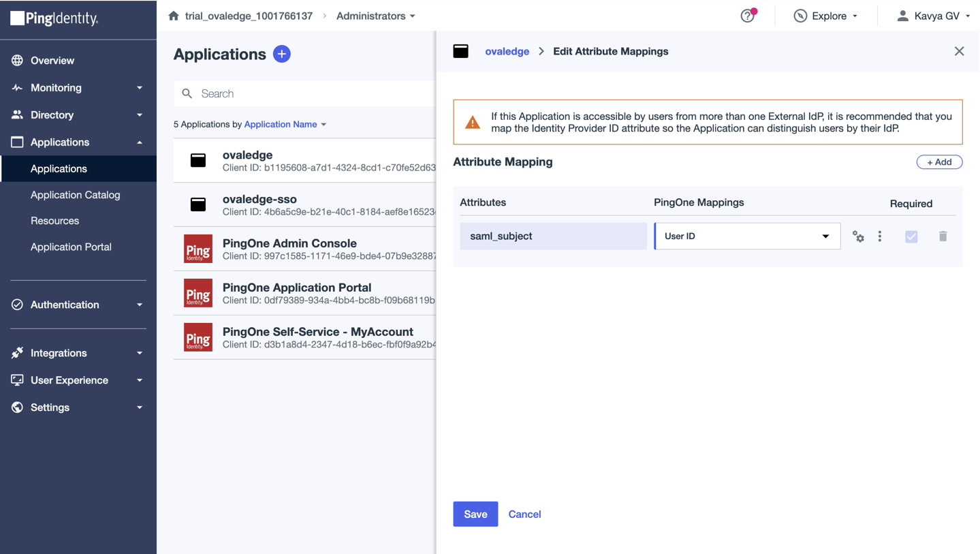Click the Directory people icon

(17, 114)
